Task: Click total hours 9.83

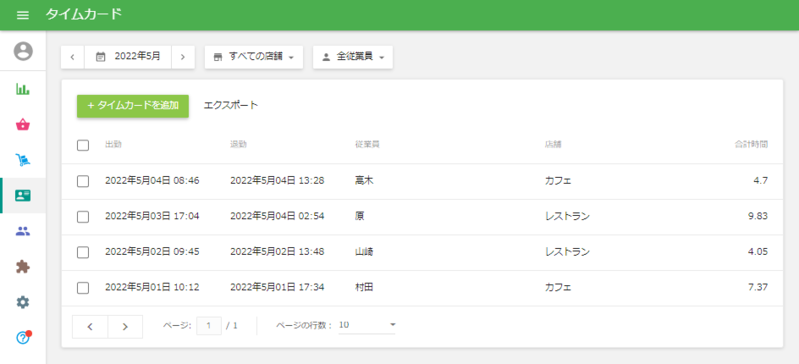Action: point(758,216)
